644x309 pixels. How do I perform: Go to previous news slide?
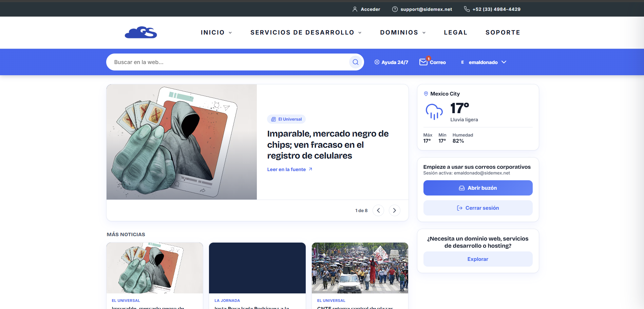point(378,210)
